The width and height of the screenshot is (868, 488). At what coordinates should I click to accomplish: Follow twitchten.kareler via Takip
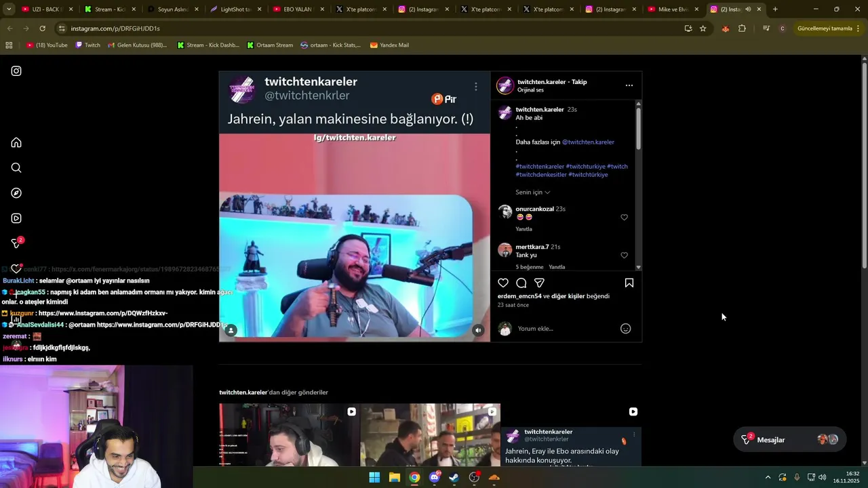click(579, 82)
